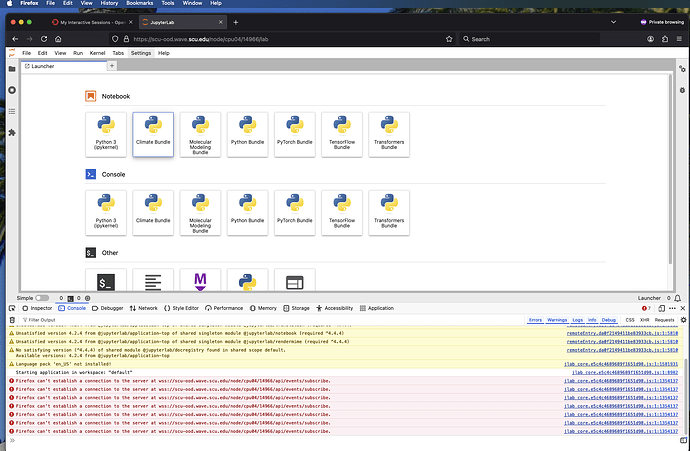
Task: Launch Transformers Bundle notebook
Action: point(389,134)
